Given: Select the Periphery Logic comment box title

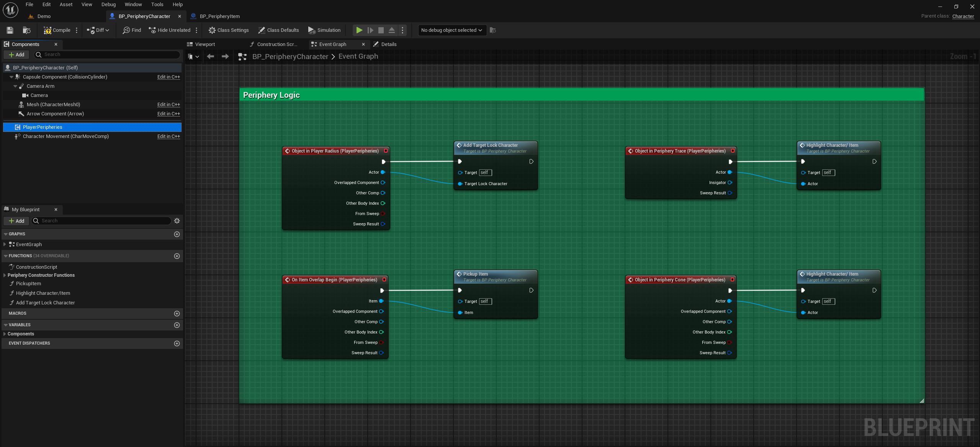Looking at the screenshot, I should (x=271, y=95).
